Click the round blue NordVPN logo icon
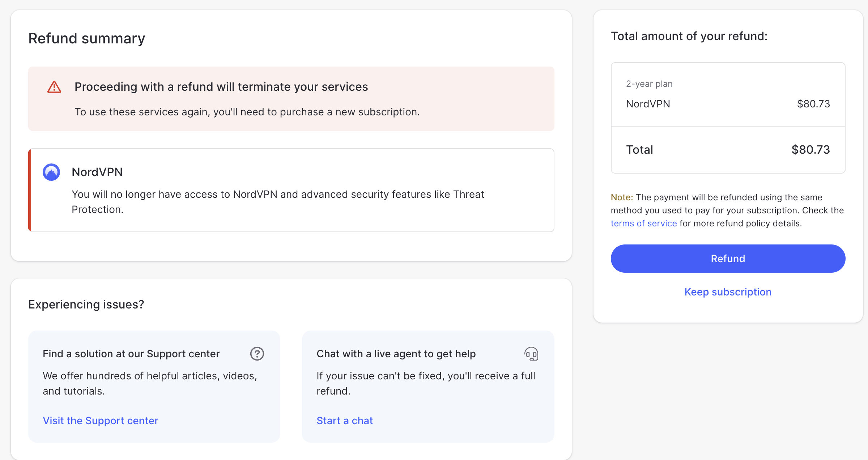The image size is (868, 460). (x=51, y=172)
